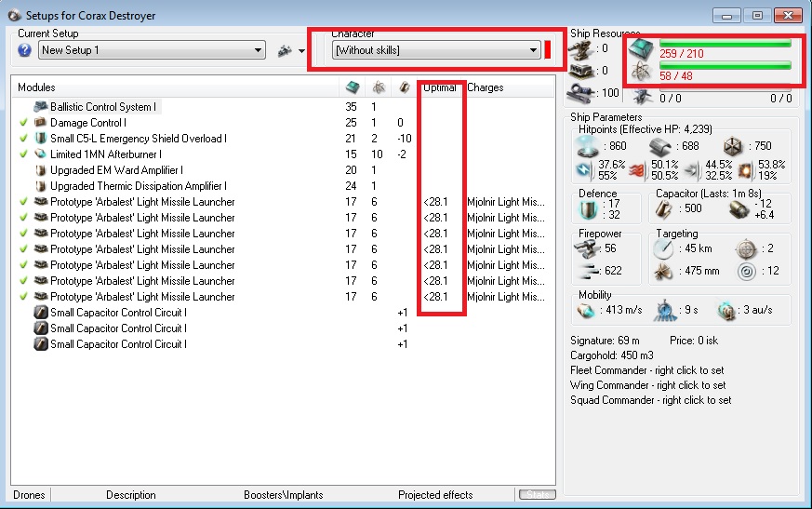Open the Projected effects tab
Image resolution: width=812 pixels, height=509 pixels.
point(435,495)
